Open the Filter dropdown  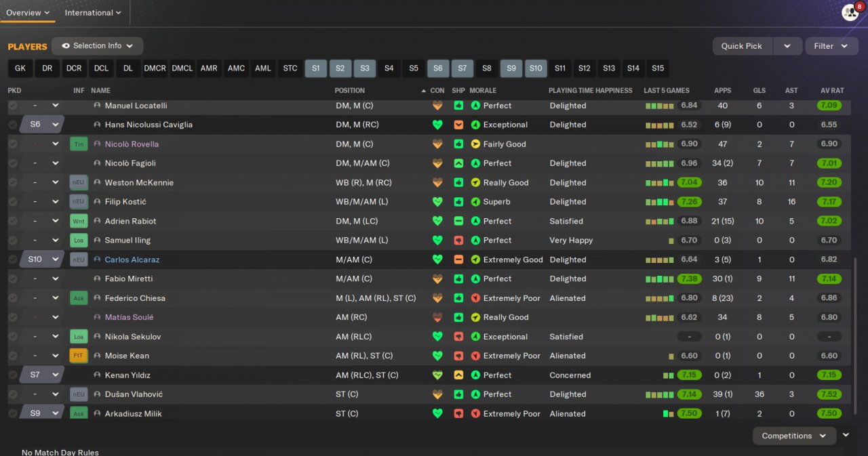831,46
